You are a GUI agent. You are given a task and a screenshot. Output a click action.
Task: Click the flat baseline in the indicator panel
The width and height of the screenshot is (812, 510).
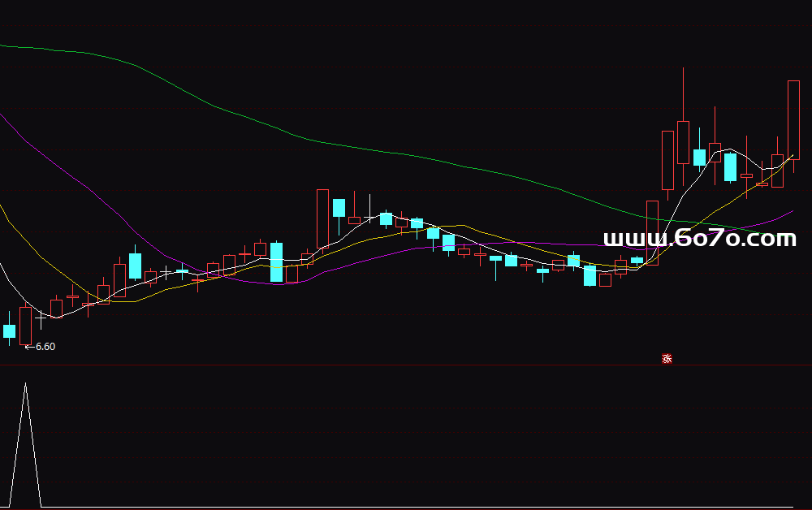click(406, 508)
